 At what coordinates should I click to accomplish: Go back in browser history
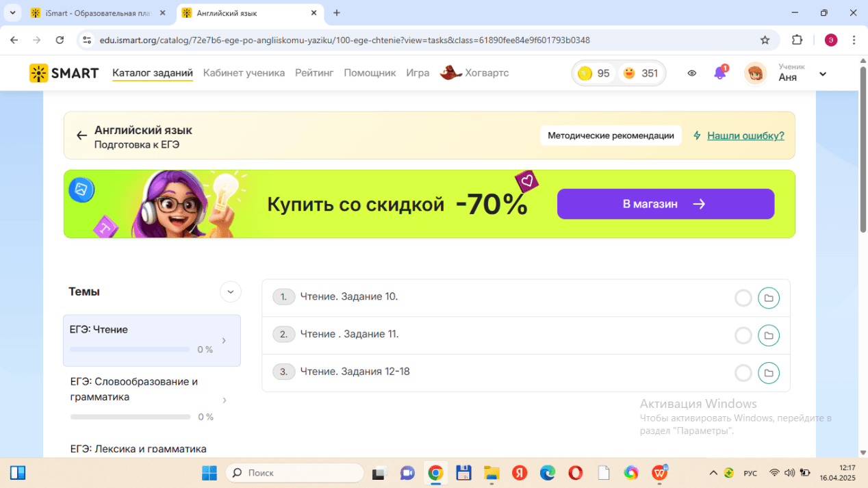(x=14, y=40)
